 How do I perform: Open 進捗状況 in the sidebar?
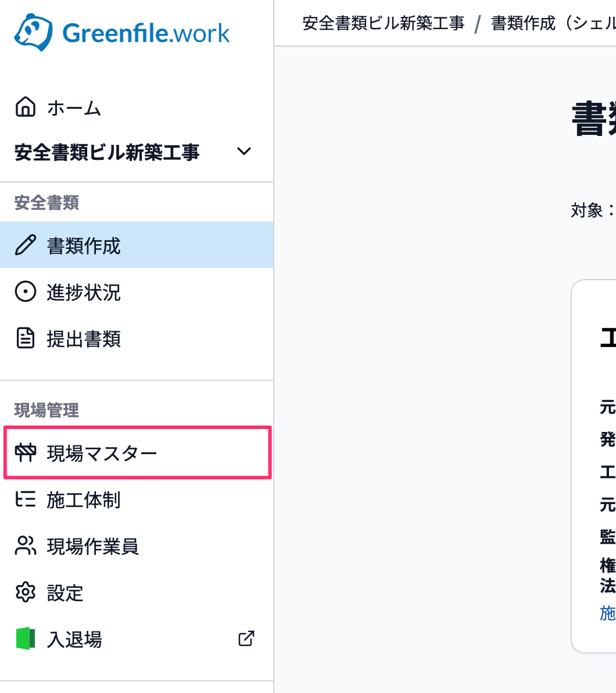pyautogui.click(x=137, y=292)
